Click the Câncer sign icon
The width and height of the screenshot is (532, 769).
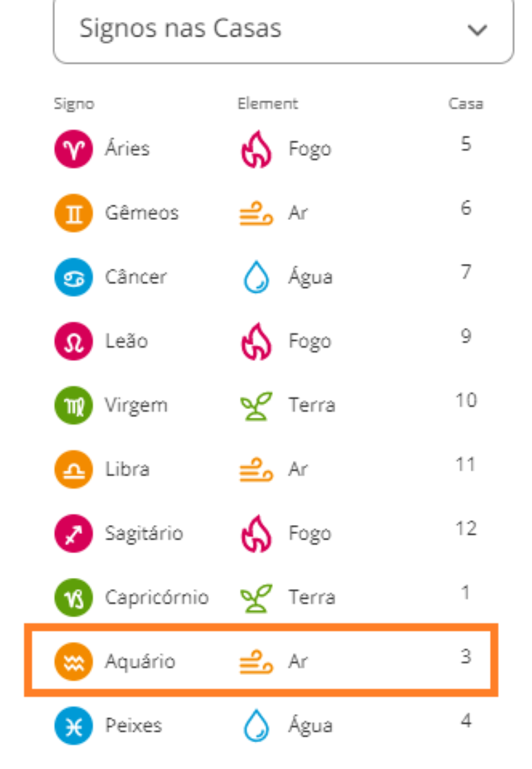point(73,277)
